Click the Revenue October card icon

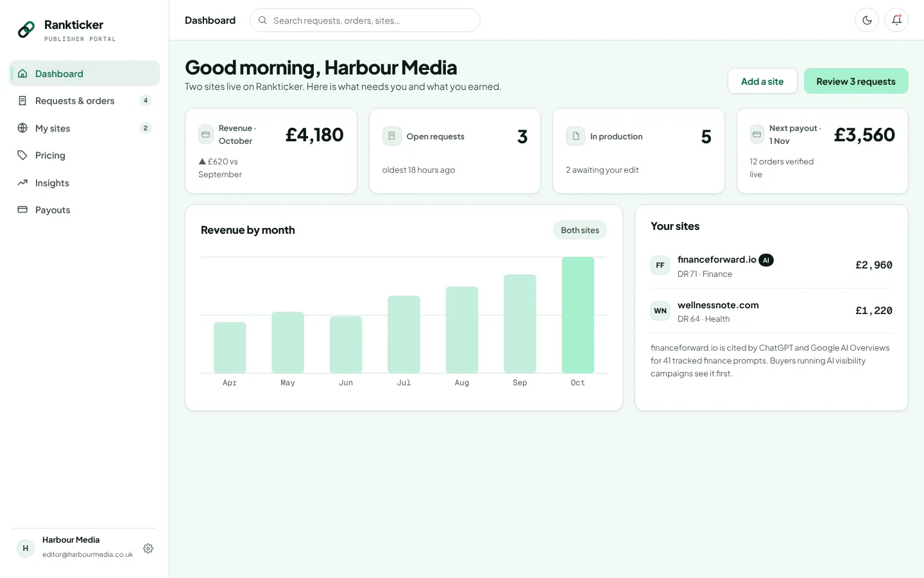[x=205, y=135]
